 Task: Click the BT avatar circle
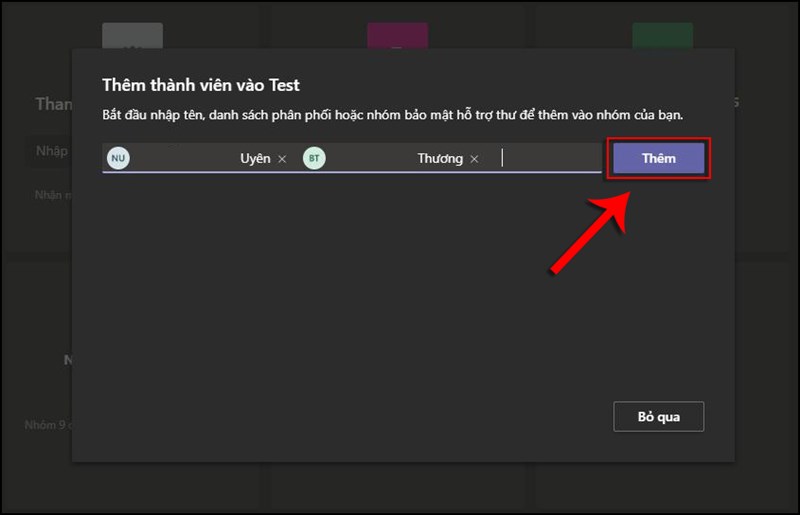314,158
